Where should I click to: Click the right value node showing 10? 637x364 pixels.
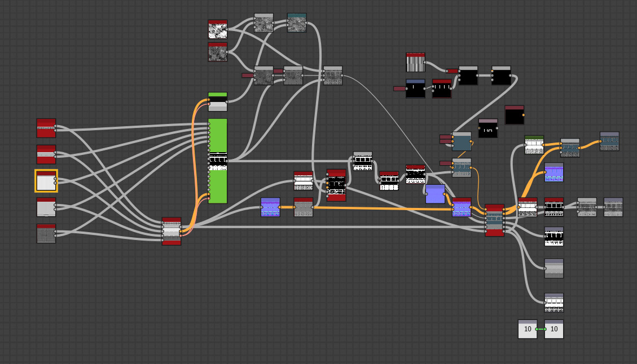click(x=553, y=329)
